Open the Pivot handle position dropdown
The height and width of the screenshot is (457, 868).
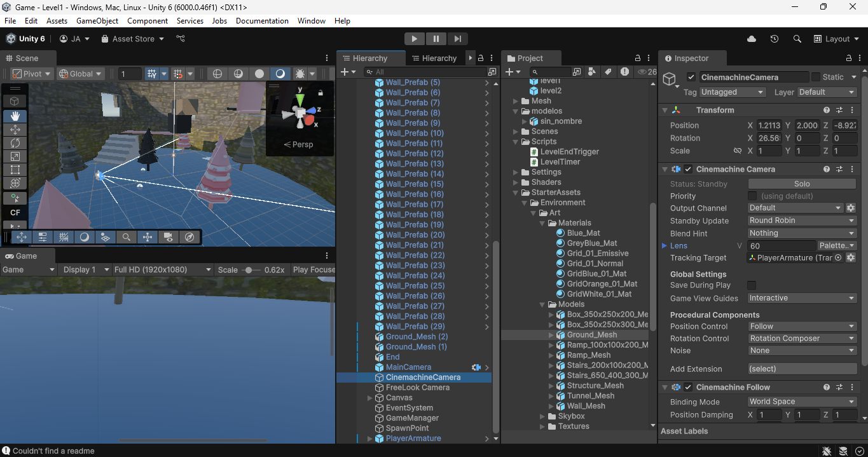point(32,74)
